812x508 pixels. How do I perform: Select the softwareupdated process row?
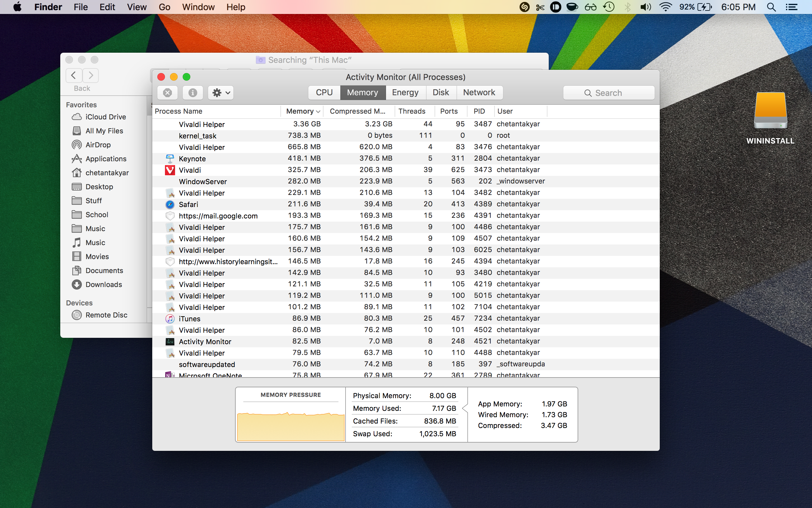click(x=406, y=364)
